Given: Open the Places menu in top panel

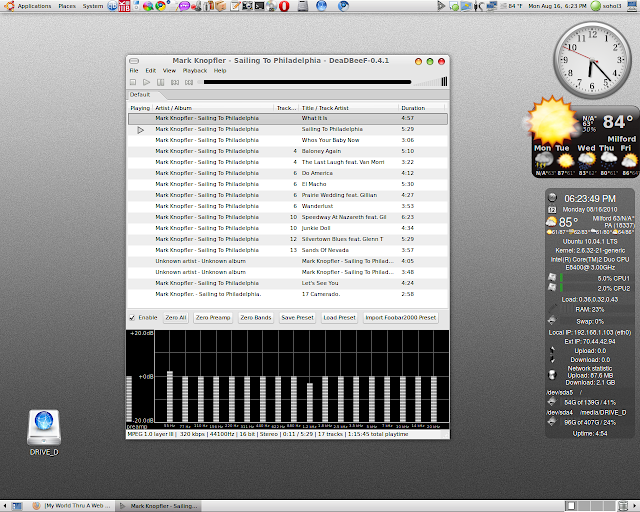Looking at the screenshot, I should click(67, 6).
